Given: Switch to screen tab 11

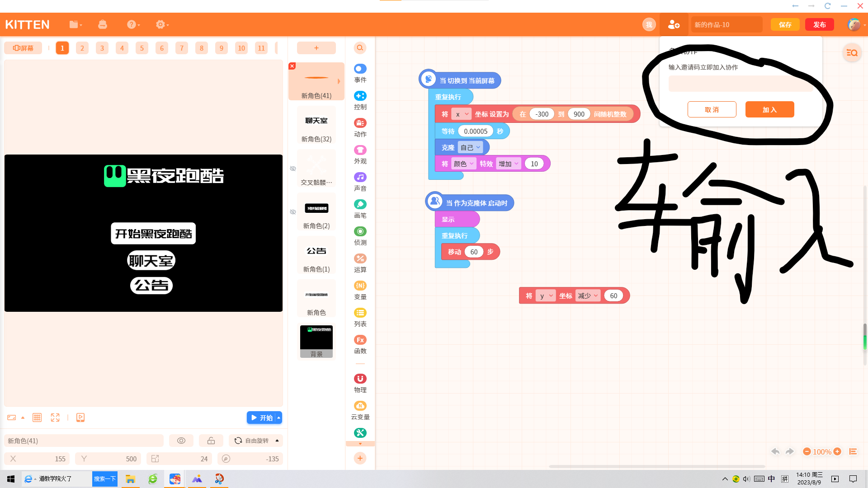Looking at the screenshot, I should (x=261, y=48).
